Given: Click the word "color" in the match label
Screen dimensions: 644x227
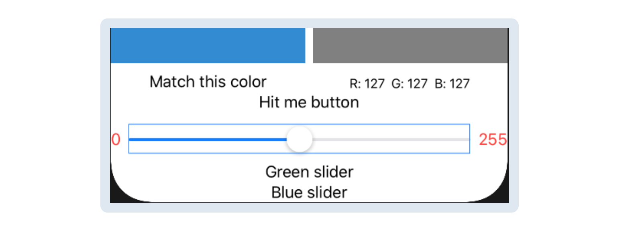Looking at the screenshot, I should click(x=248, y=82).
